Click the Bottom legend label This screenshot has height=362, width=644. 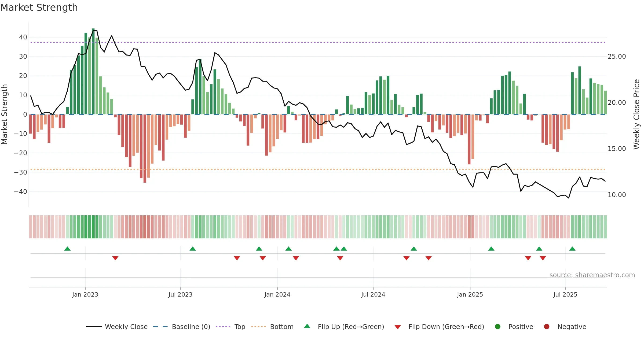coord(282,327)
